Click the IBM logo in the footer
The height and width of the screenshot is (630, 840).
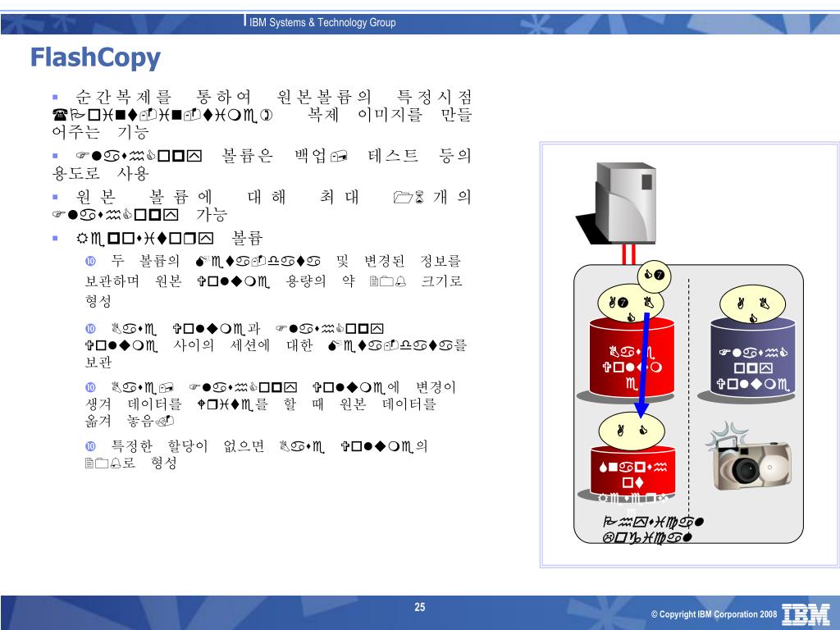[806, 614]
